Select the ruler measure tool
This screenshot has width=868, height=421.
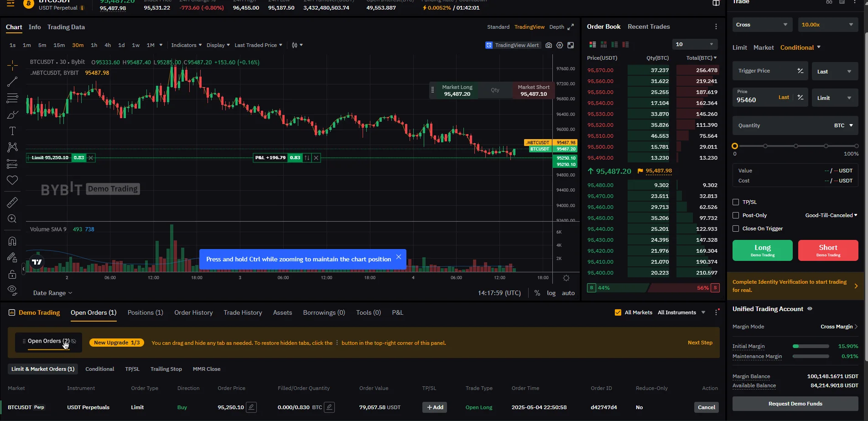click(x=12, y=202)
